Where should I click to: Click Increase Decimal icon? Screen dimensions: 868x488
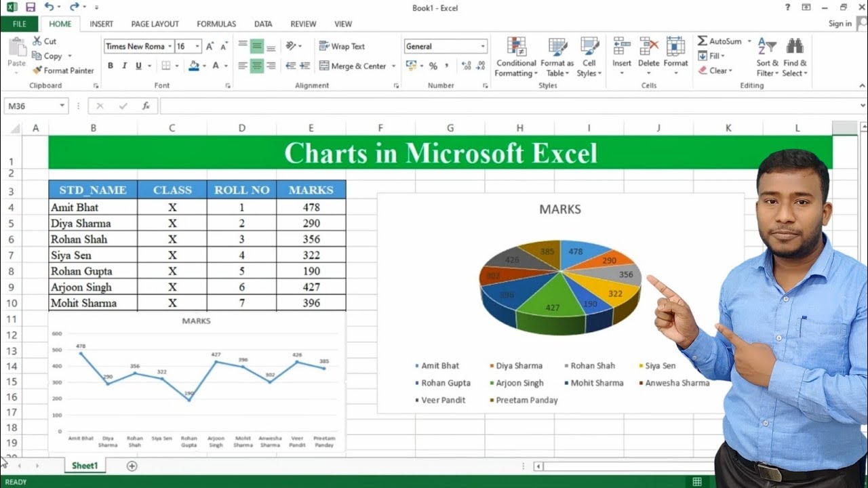(466, 66)
